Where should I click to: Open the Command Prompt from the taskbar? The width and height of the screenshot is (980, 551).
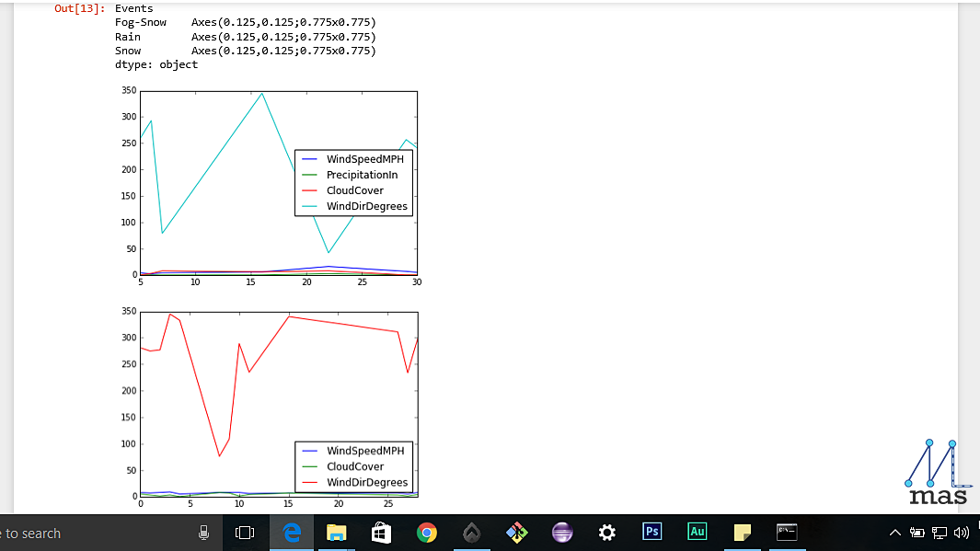click(787, 533)
